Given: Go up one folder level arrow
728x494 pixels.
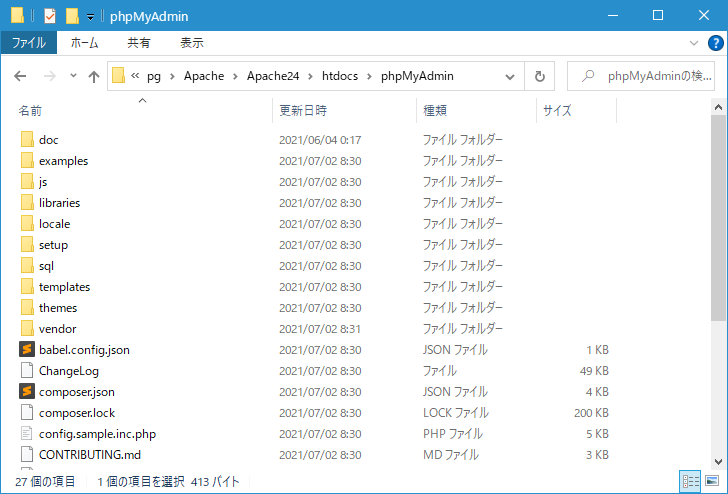Looking at the screenshot, I should tap(94, 76).
